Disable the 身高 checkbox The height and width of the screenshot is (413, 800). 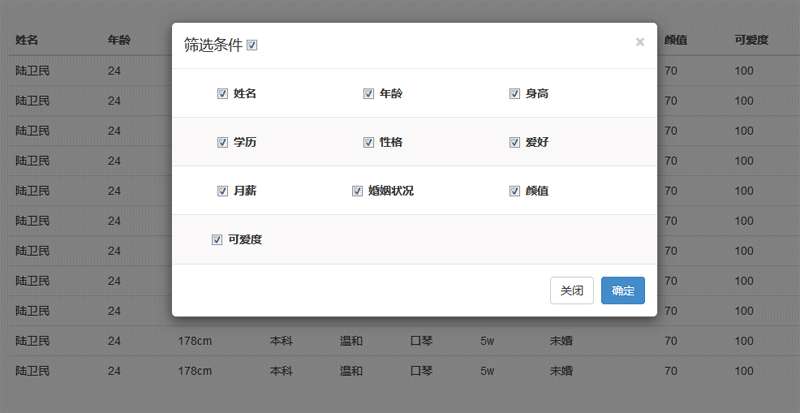click(x=515, y=94)
